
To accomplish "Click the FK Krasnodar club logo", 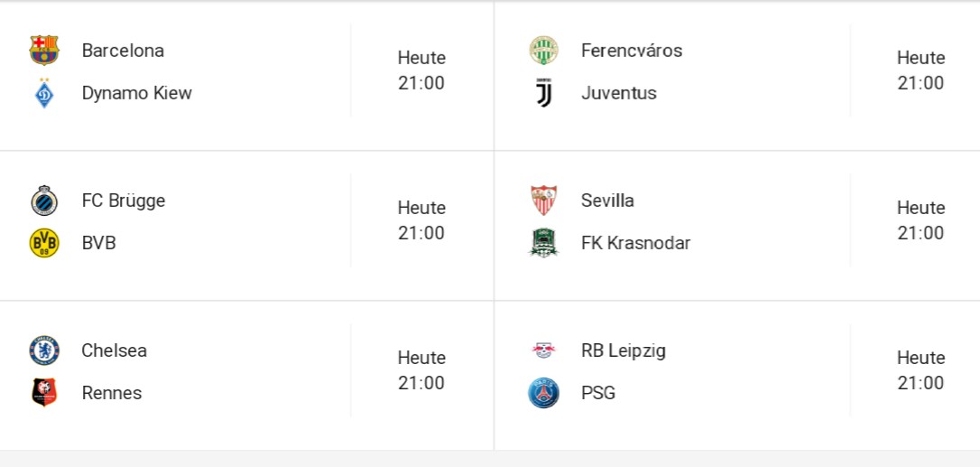I will click(543, 243).
